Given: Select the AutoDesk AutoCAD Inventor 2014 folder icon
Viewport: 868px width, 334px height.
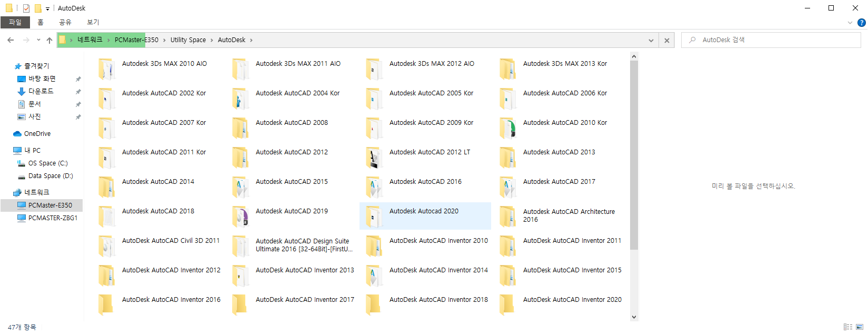Looking at the screenshot, I should [x=374, y=275].
